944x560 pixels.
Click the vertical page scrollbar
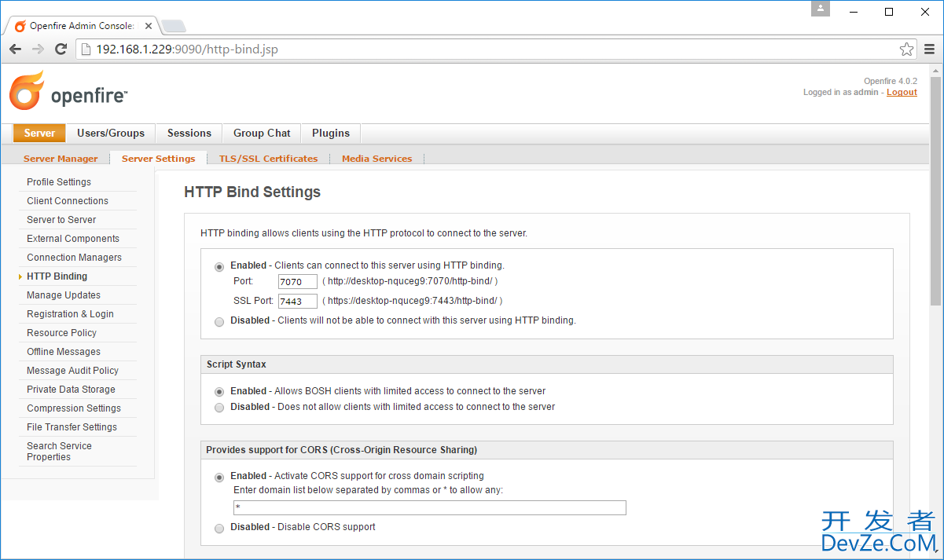coord(935,191)
